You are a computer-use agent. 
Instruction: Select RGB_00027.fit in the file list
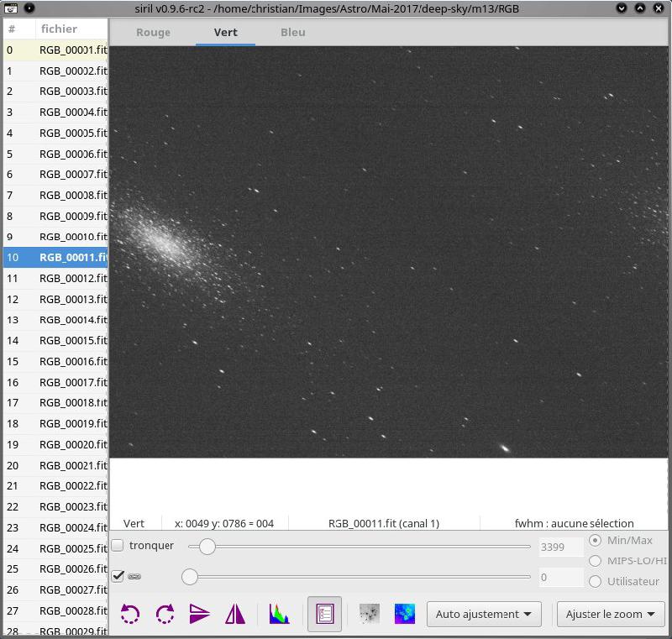point(55,589)
